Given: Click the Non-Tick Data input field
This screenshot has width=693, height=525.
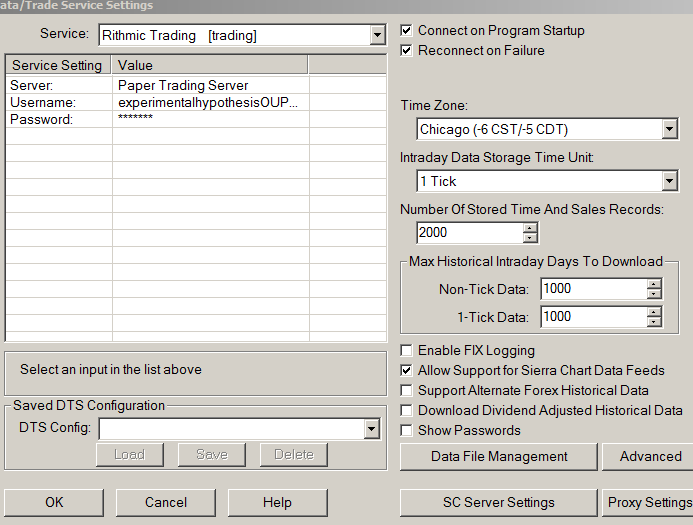Looking at the screenshot, I should tap(594, 289).
